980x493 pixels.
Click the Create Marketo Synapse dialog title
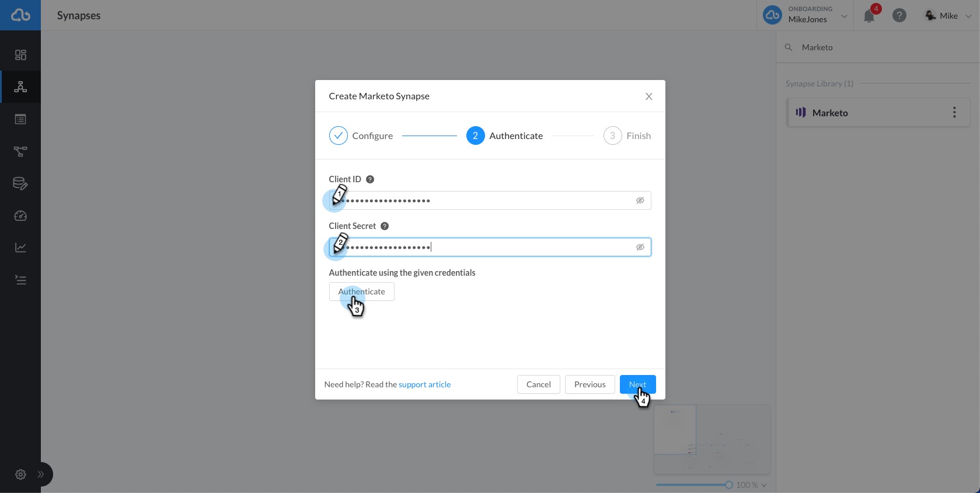coord(379,96)
